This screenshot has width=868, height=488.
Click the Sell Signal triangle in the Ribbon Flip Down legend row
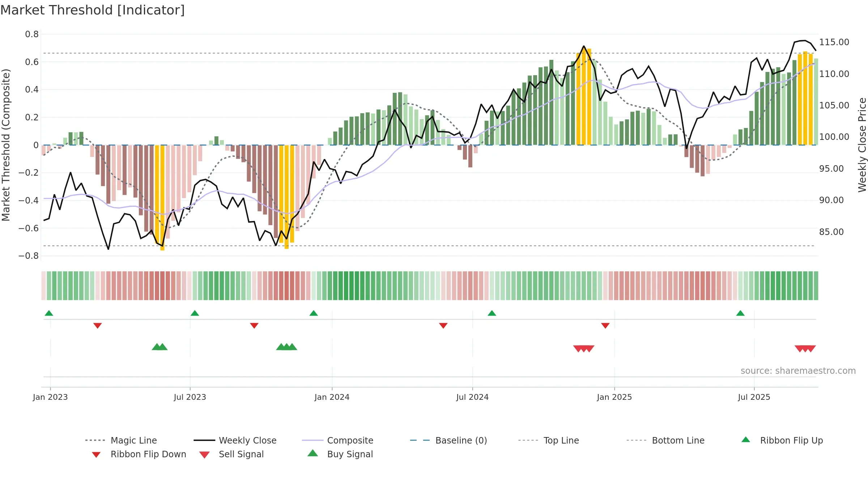[x=204, y=455]
